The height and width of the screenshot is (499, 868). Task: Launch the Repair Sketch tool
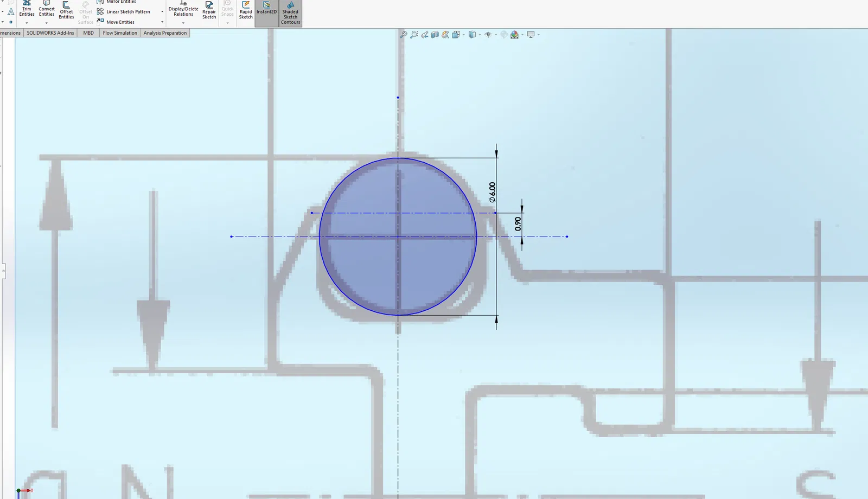(209, 11)
